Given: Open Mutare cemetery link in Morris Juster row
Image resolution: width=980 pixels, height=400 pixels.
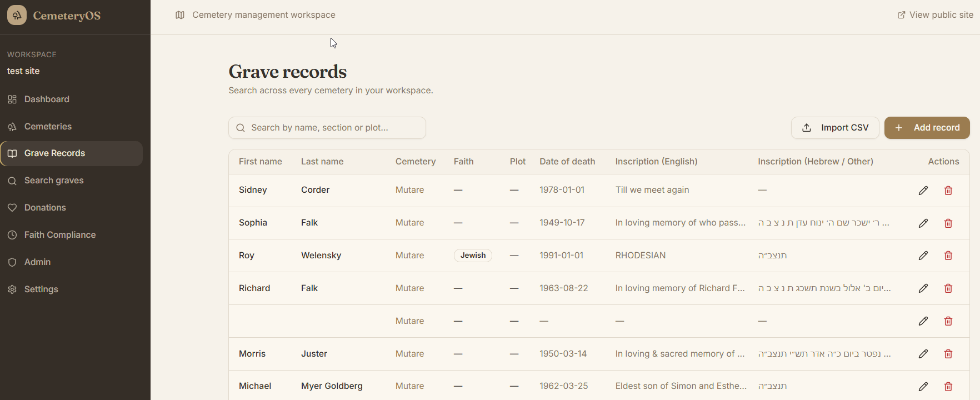Looking at the screenshot, I should click(x=410, y=354).
